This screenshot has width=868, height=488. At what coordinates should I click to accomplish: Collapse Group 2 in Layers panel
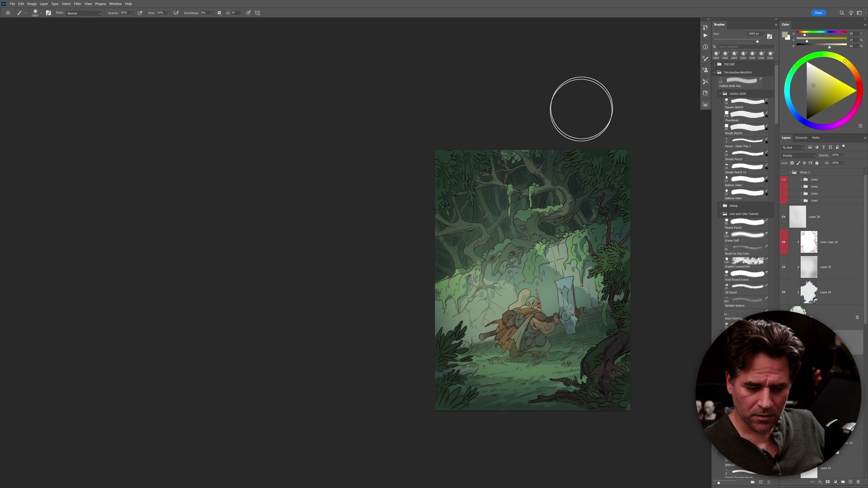(790, 172)
